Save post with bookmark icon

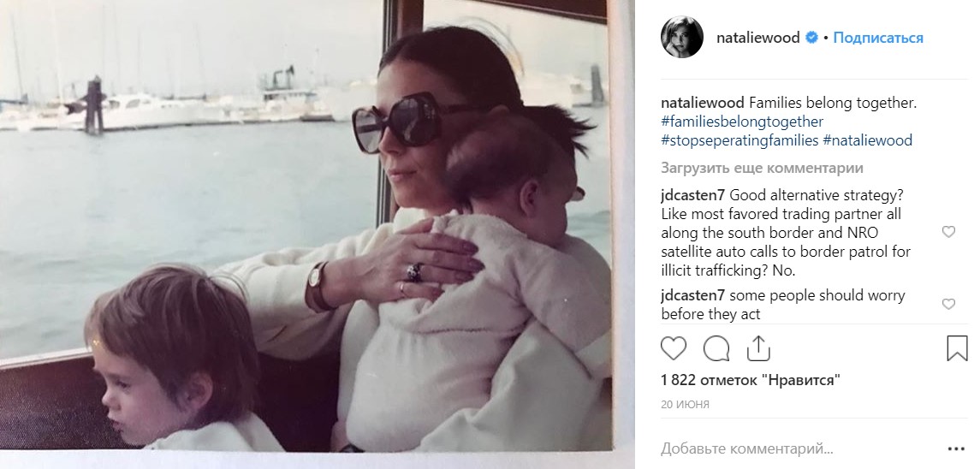(x=957, y=348)
